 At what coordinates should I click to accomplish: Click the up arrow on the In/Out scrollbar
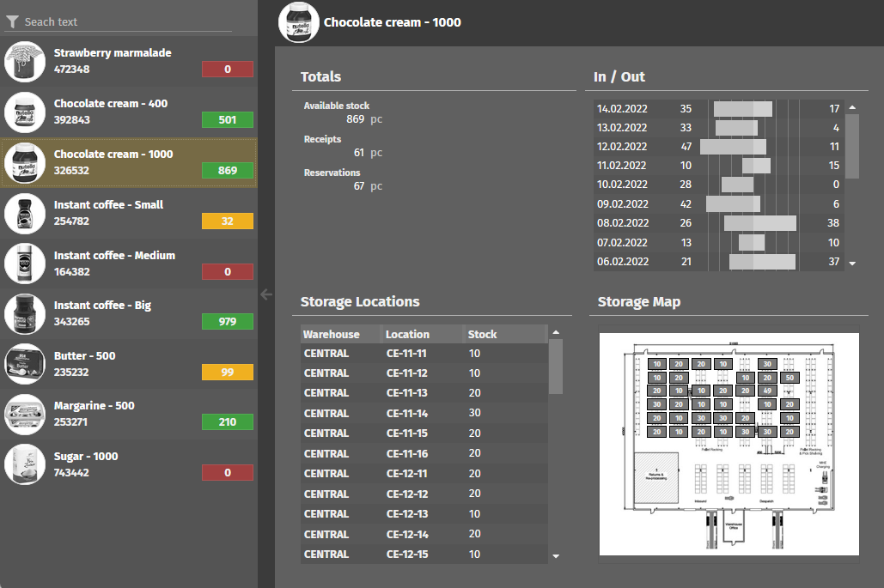[x=851, y=106]
